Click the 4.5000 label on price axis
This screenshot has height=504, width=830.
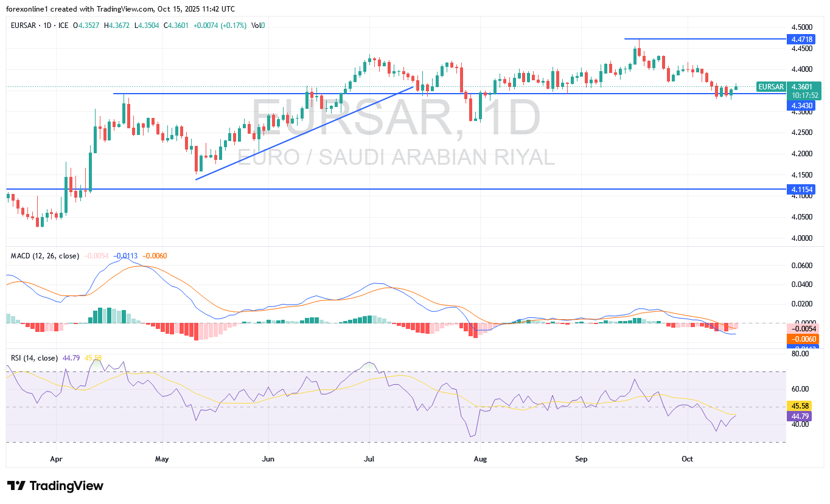(x=801, y=27)
